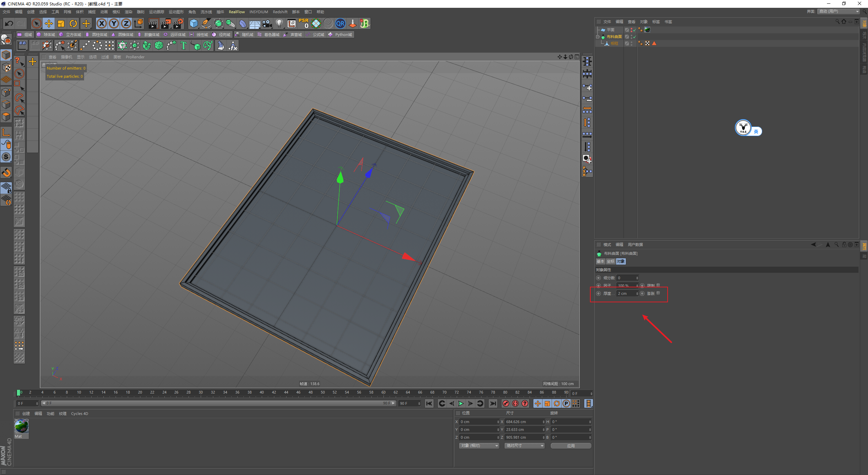868x475 pixels.
Task: Click the 厚度 value input field
Action: pos(626,293)
